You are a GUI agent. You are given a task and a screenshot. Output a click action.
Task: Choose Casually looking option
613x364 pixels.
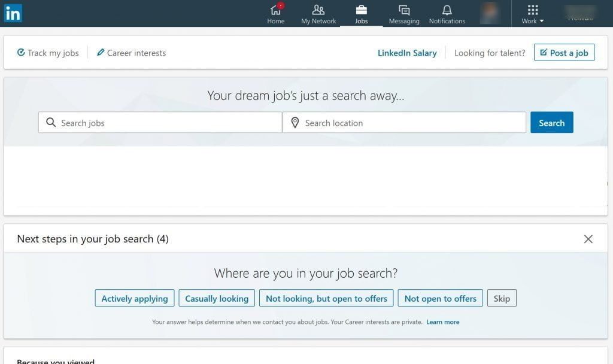pyautogui.click(x=217, y=298)
